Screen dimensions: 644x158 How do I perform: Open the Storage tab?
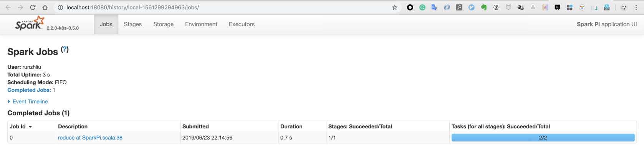[163, 24]
